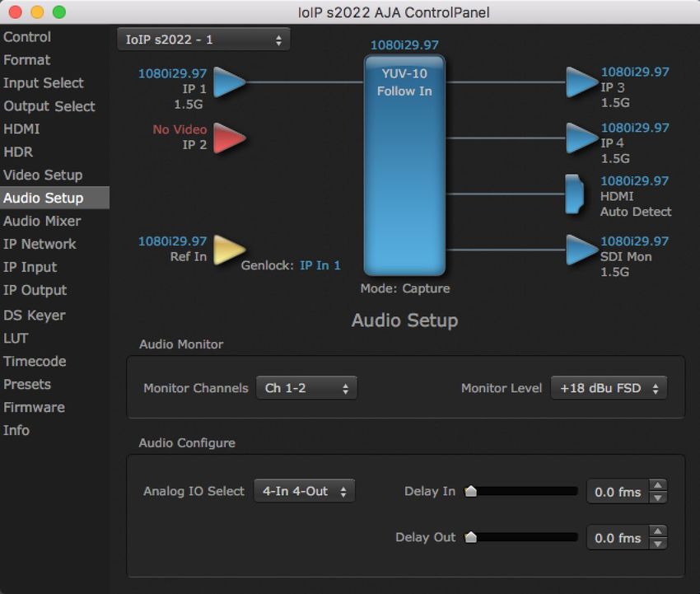This screenshot has height=594, width=700.
Task: Click the Delay Out 0.0 fms value field
Action: coord(618,538)
